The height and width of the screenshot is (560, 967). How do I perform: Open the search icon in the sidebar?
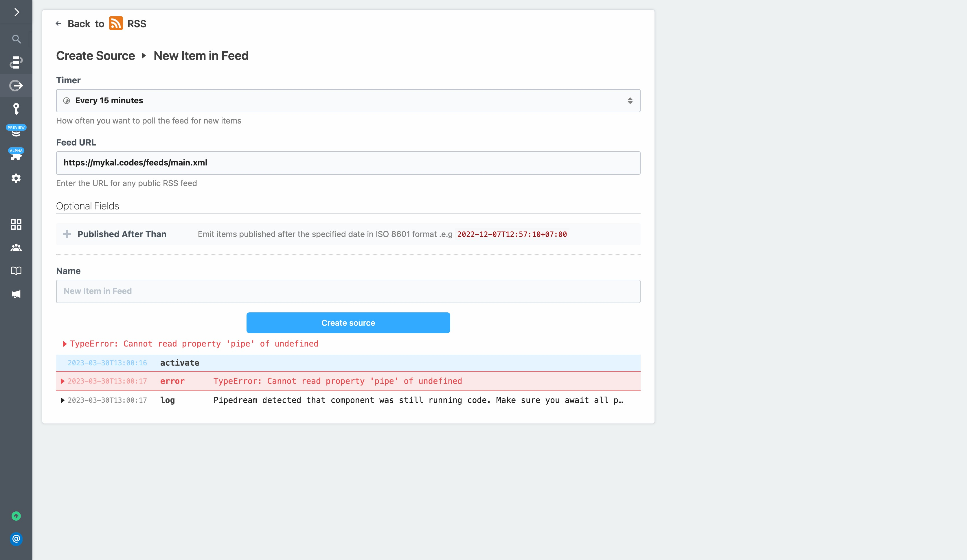(16, 39)
